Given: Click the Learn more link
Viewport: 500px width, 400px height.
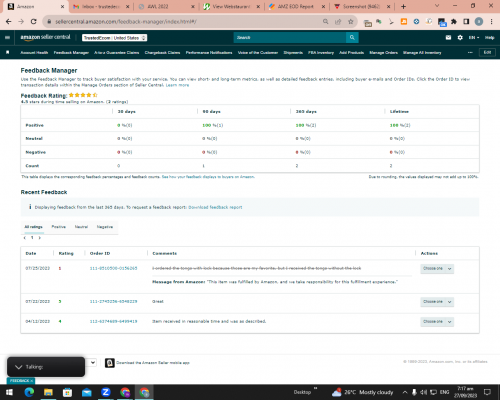Looking at the screenshot, I should 177,85.
